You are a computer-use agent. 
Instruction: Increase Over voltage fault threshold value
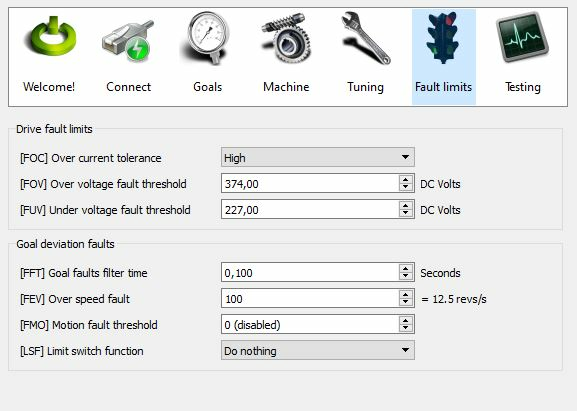click(406, 179)
